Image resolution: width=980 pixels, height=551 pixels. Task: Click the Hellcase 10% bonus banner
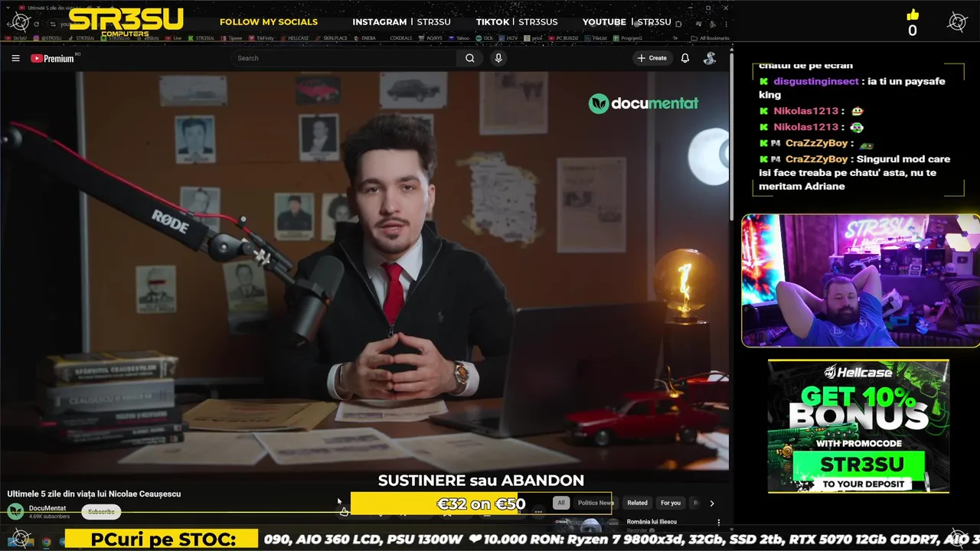[x=858, y=426]
